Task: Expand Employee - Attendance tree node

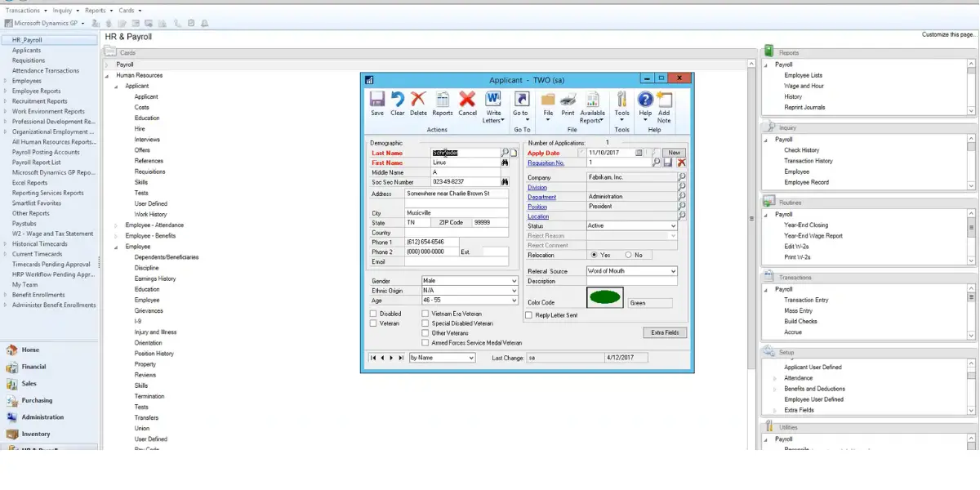Action: pyautogui.click(x=117, y=225)
